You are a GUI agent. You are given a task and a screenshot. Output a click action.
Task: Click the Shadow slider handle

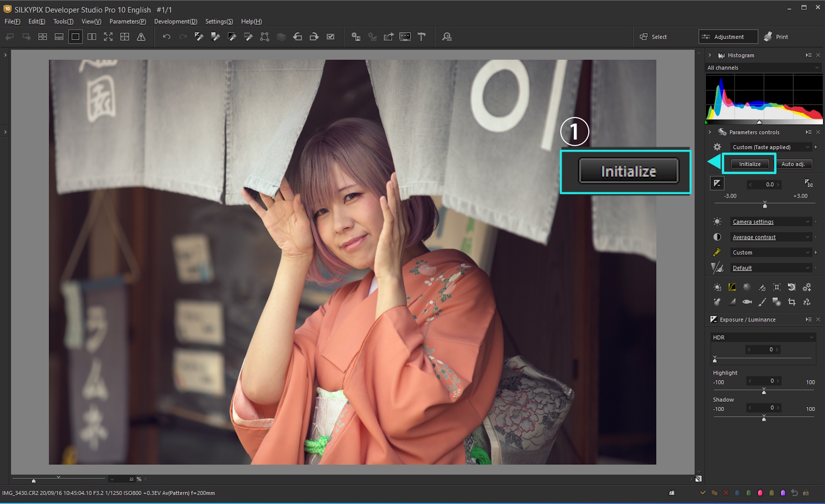(764, 419)
